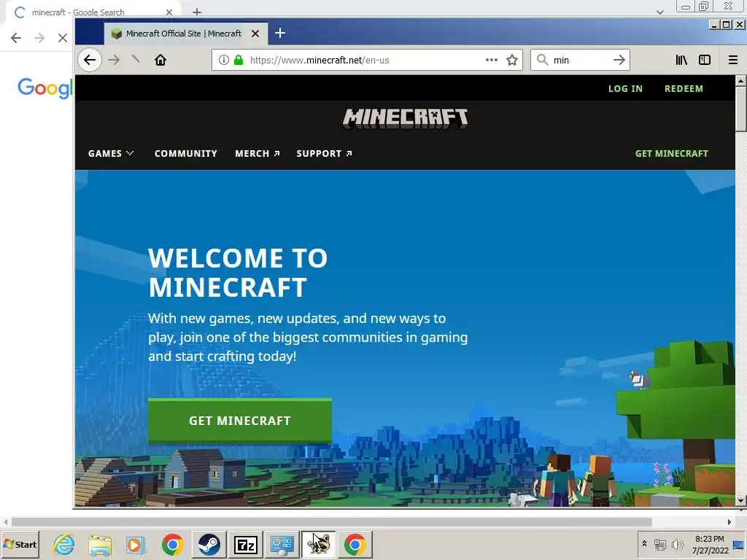The width and height of the screenshot is (747, 560).
Task: Expand GAMES dropdown menu
Action: click(x=111, y=154)
